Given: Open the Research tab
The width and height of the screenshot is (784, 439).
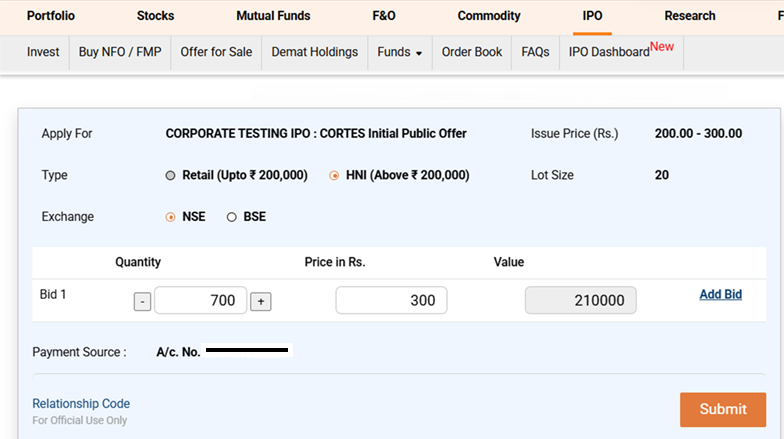Looking at the screenshot, I should coord(689,16).
